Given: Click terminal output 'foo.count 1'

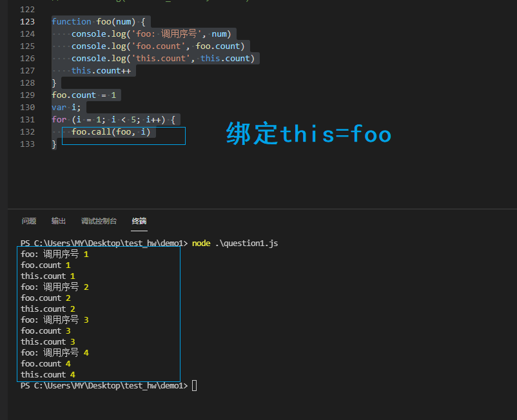Looking at the screenshot, I should [x=46, y=265].
